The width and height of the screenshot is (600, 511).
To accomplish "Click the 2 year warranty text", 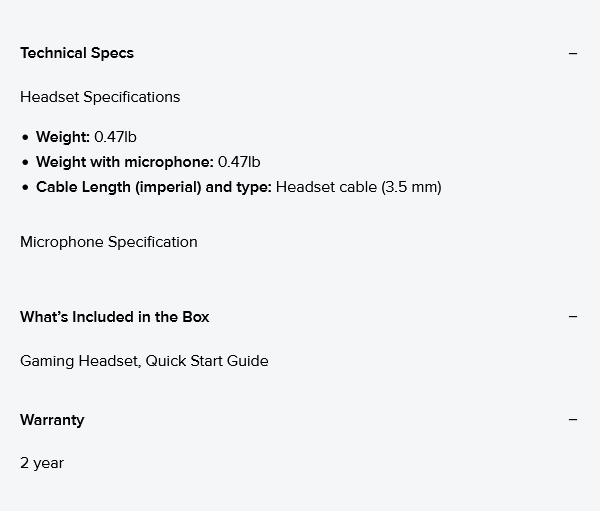I will click(42, 463).
